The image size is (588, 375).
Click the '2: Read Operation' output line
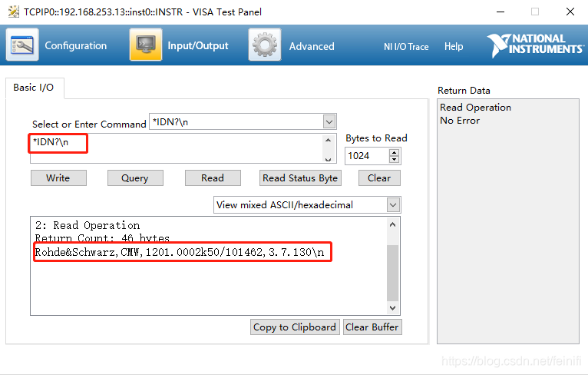(x=88, y=225)
